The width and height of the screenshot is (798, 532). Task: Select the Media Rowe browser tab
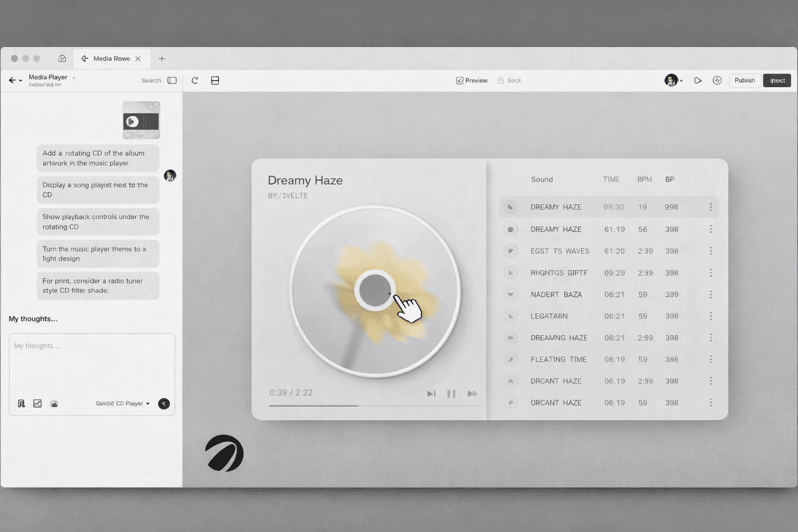112,59
